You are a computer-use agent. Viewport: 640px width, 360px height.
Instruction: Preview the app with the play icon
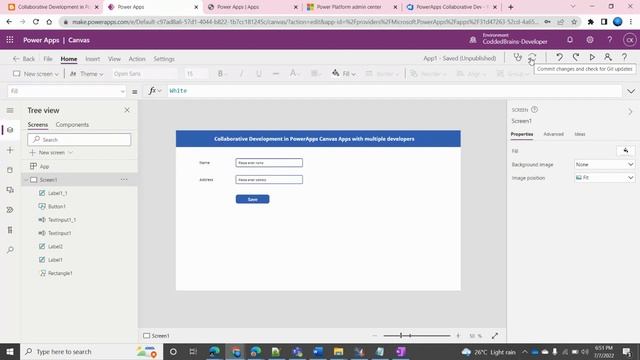(592, 58)
